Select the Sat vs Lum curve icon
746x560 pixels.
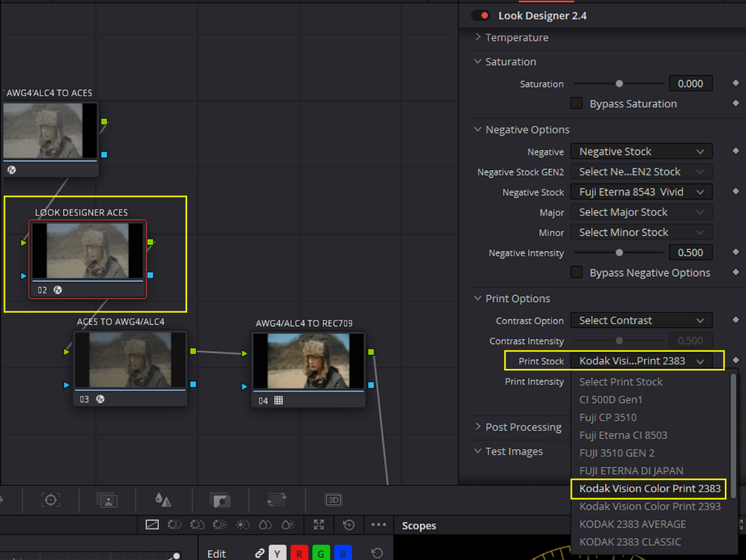tap(288, 524)
